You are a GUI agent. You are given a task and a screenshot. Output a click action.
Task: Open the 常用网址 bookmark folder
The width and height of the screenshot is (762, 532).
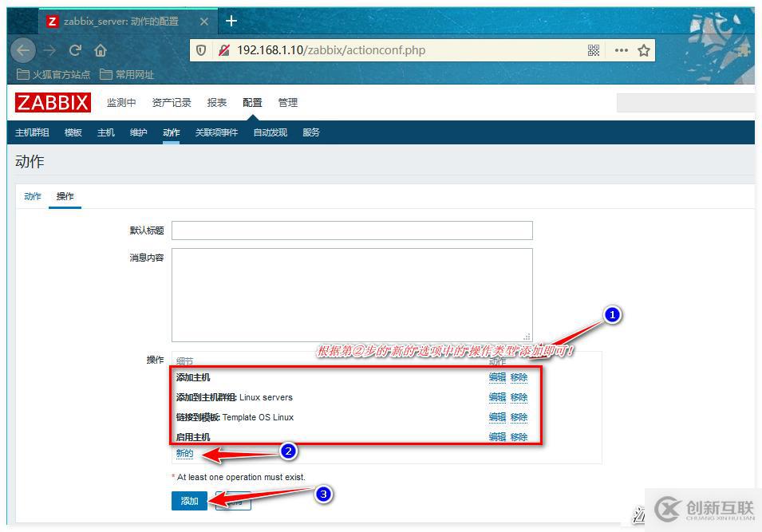click(127, 74)
